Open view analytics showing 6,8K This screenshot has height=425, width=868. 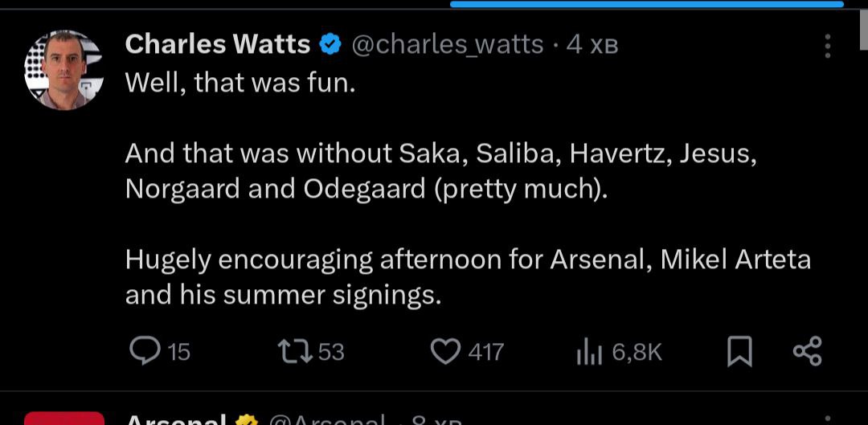[x=589, y=352]
